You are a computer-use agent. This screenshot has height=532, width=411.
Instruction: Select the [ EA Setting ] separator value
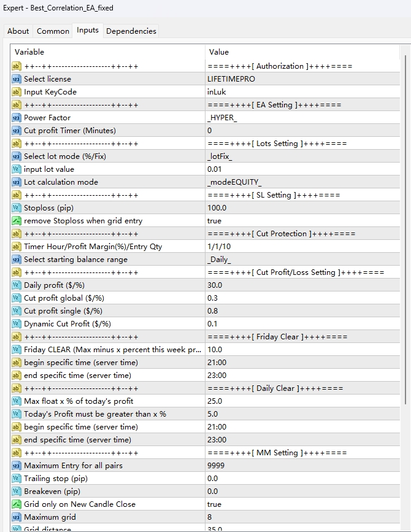coord(302,105)
